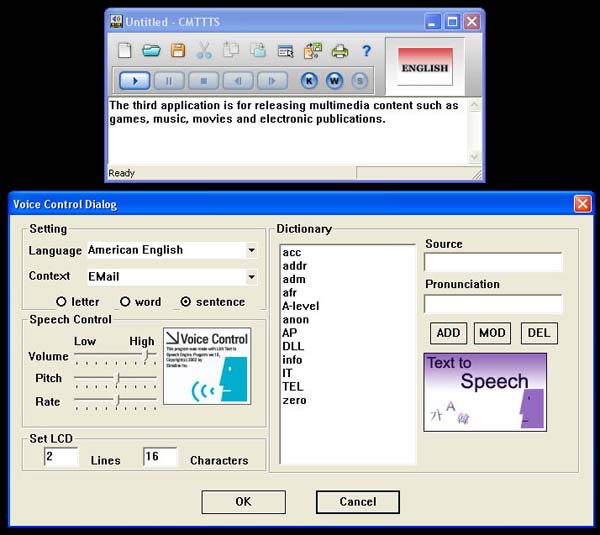The width and height of the screenshot is (600, 535).
Task: Click the round K language button
Action: pos(309,81)
